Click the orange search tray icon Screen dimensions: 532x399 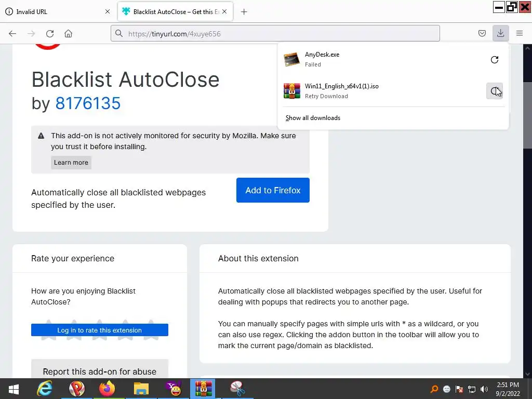point(434,389)
